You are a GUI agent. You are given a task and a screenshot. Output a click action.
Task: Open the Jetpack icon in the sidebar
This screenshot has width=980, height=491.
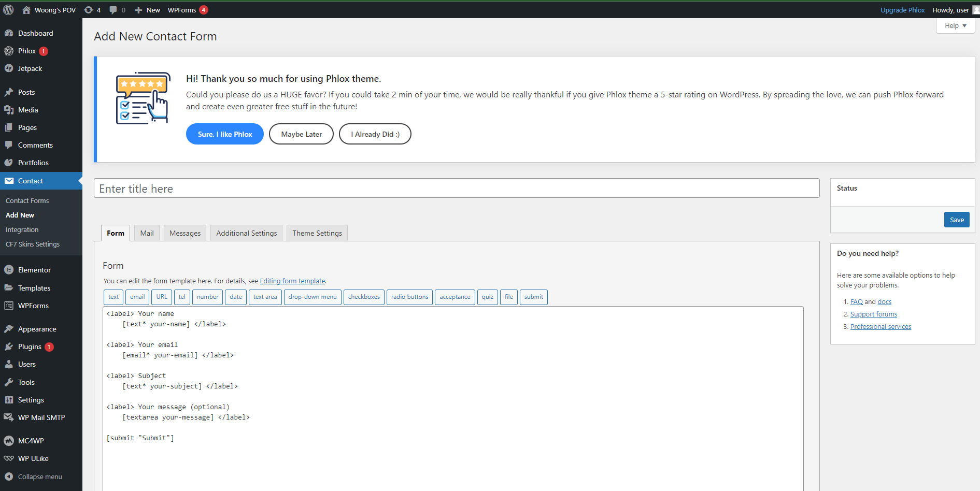tap(9, 68)
